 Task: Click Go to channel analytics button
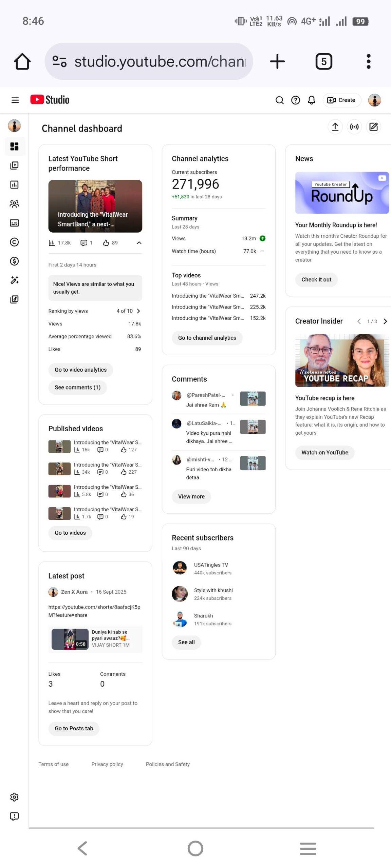207,338
